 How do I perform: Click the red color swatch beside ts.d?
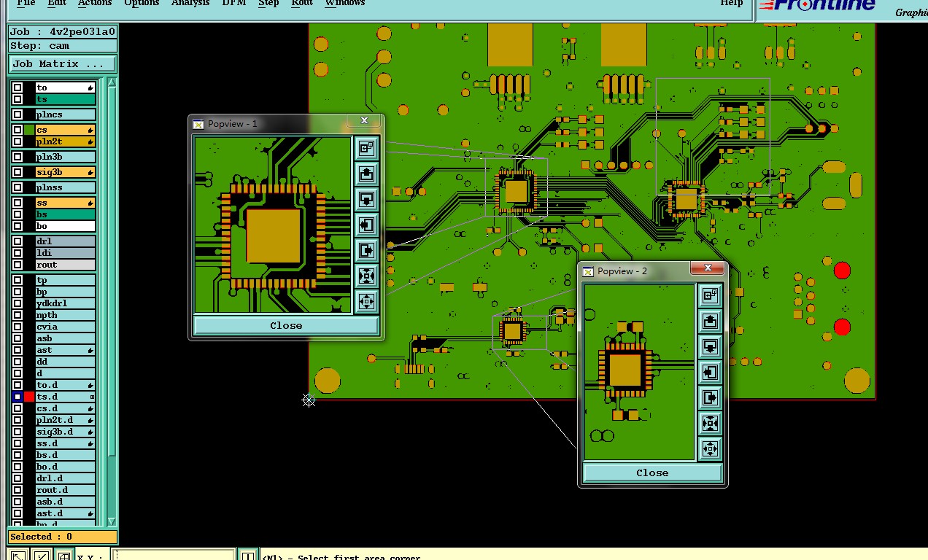[29, 397]
